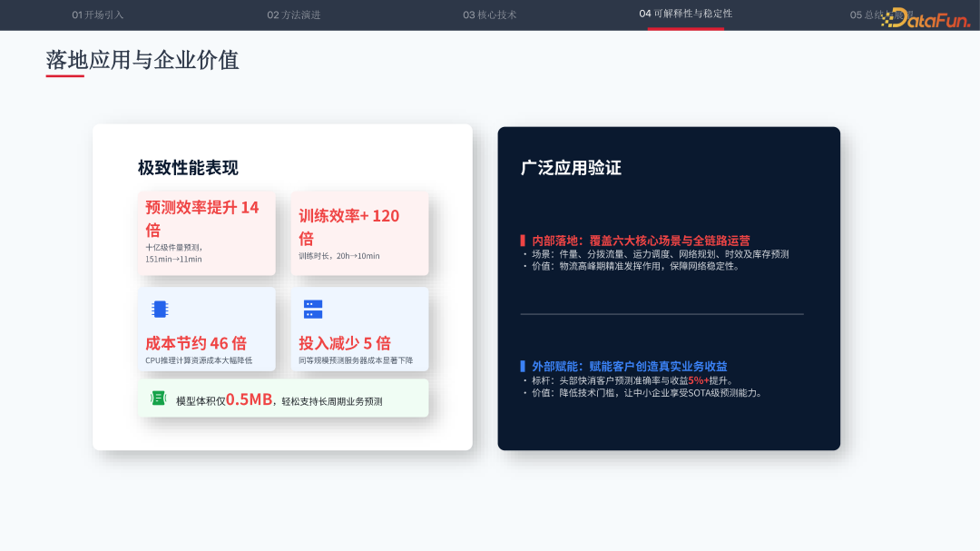Select the 04 可解释性与稳定性 tab
Screen dimensions: 980x551
tap(686, 14)
